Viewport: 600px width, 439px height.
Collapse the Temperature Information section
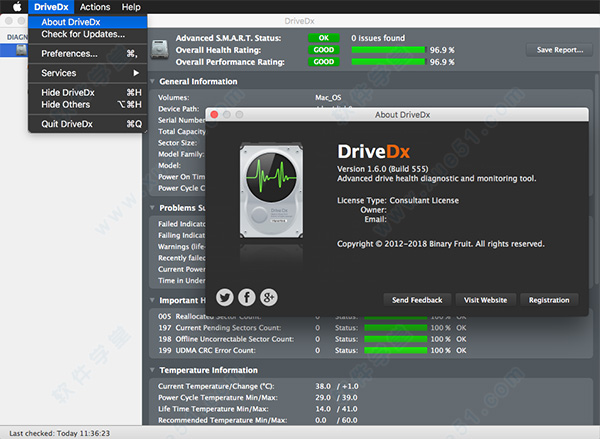click(x=152, y=370)
